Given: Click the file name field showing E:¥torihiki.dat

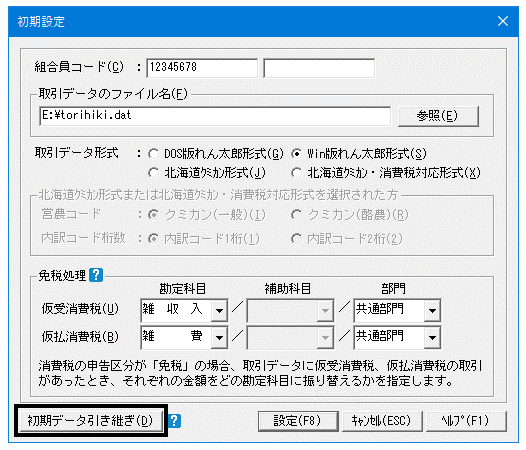Looking at the screenshot, I should [x=215, y=116].
